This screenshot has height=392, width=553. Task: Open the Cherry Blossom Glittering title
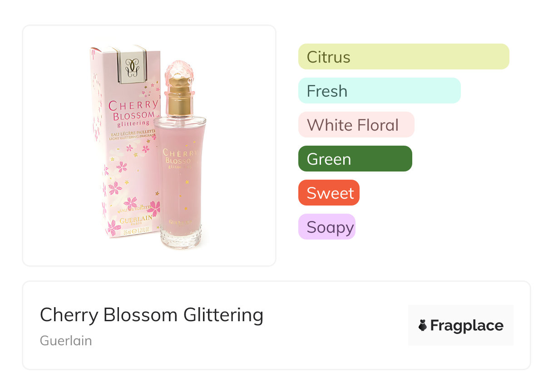coord(152,315)
